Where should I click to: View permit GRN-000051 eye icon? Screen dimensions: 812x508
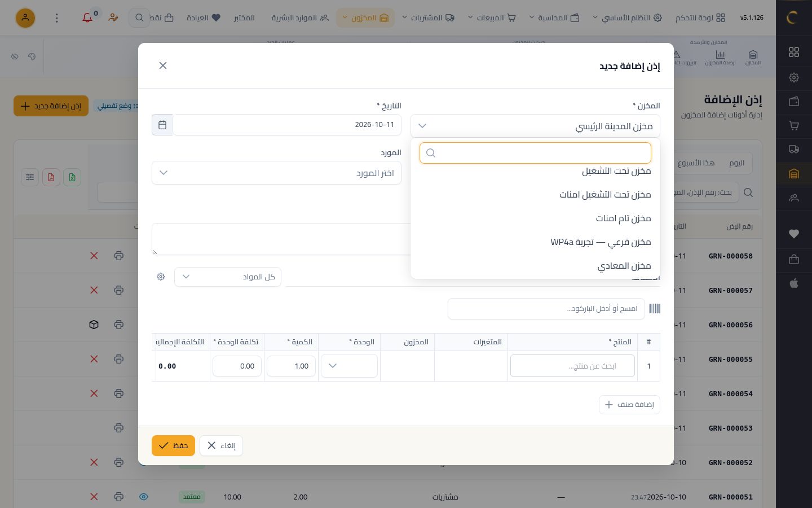pos(144,497)
